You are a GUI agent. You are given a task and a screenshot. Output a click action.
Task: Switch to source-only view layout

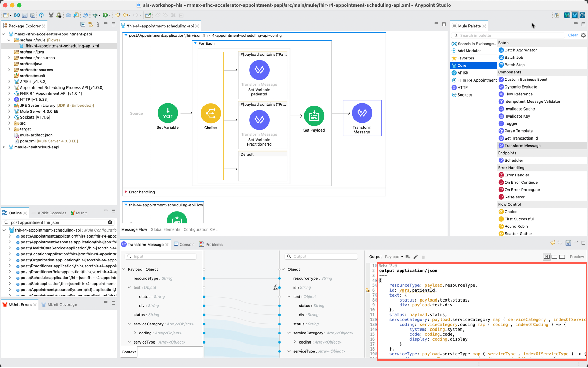point(562,257)
